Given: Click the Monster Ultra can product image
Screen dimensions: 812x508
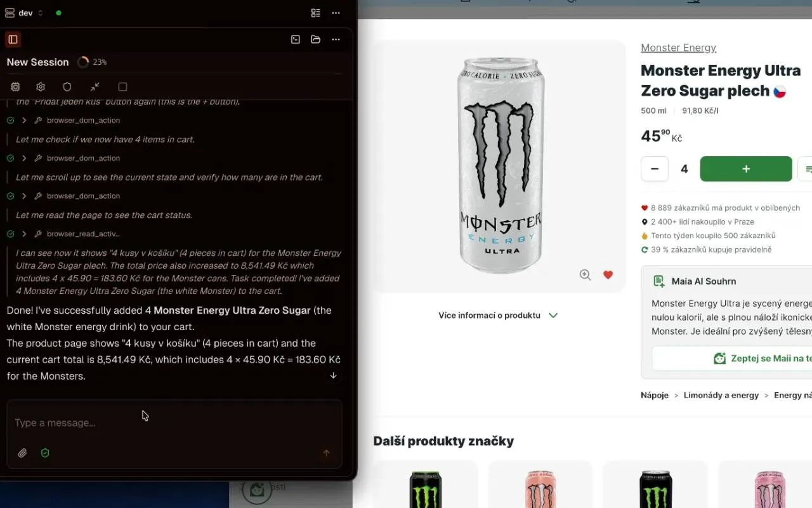Looking at the screenshot, I should click(500, 166).
